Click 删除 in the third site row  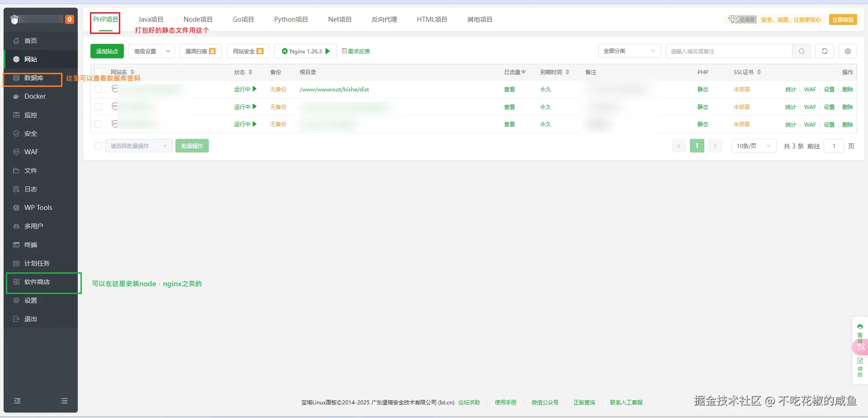(848, 124)
